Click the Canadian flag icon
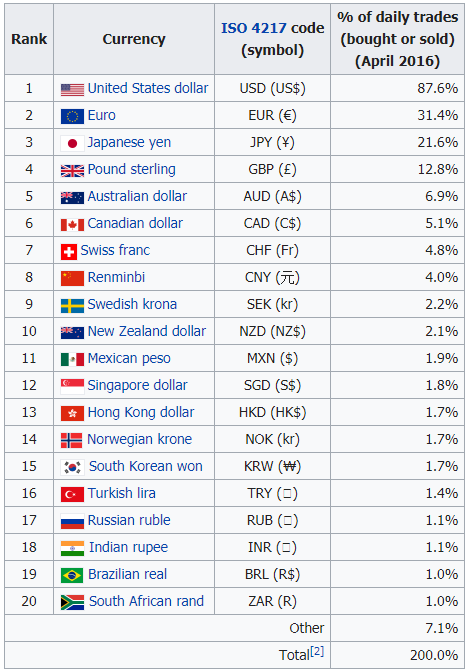Viewport: 471px width, 671px height. [x=72, y=225]
